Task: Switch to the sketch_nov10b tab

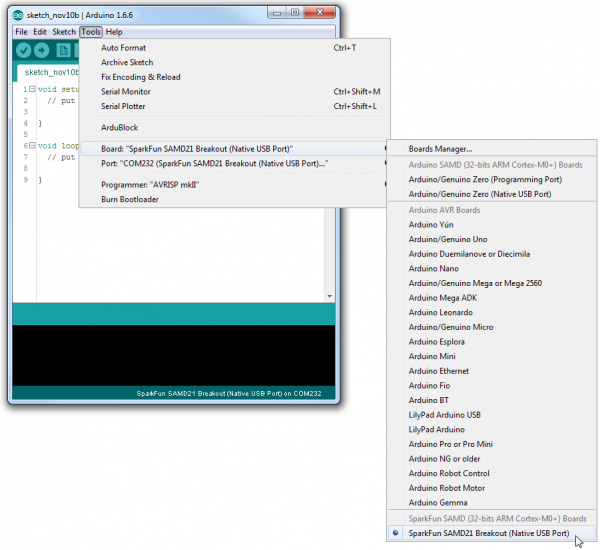Action: pyautogui.click(x=50, y=73)
